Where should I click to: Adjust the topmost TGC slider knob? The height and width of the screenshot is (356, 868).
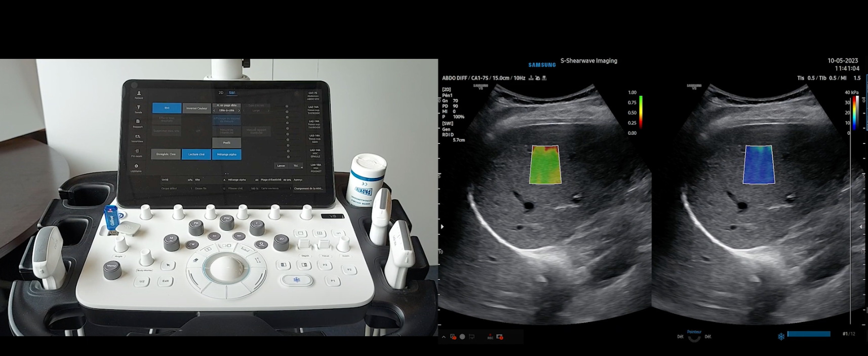coord(287,106)
